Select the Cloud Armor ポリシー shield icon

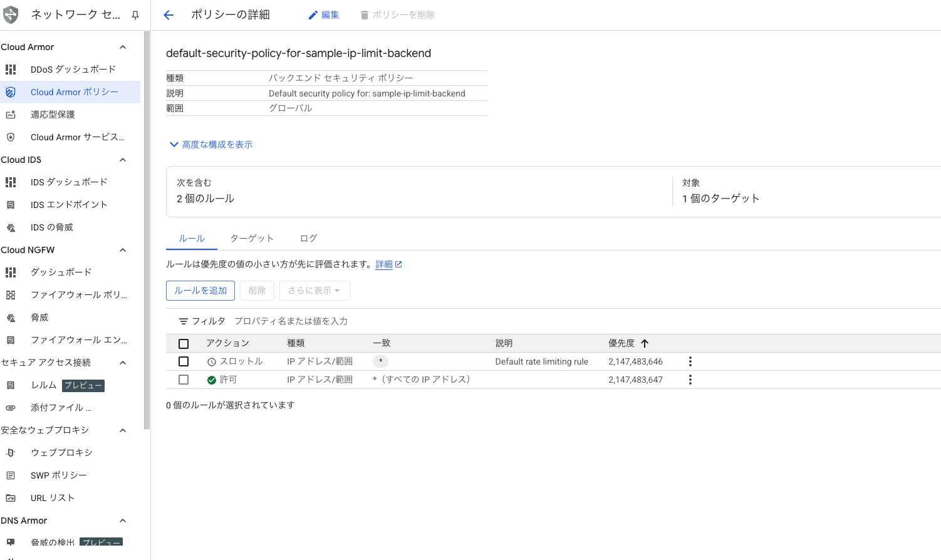(11, 92)
